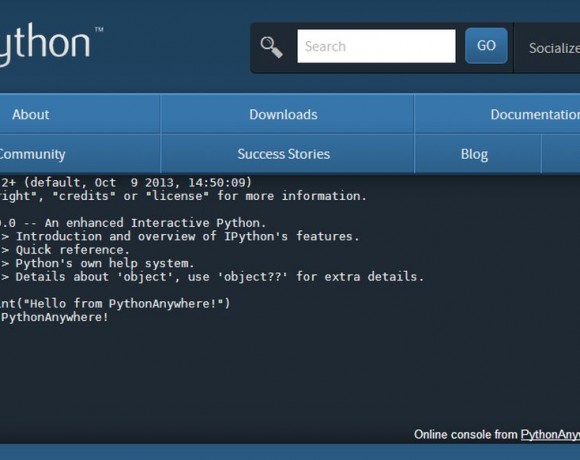Click the 'Oct 9 2013, 14:50:09' version line
The width and height of the screenshot is (580, 460).
click(126, 182)
